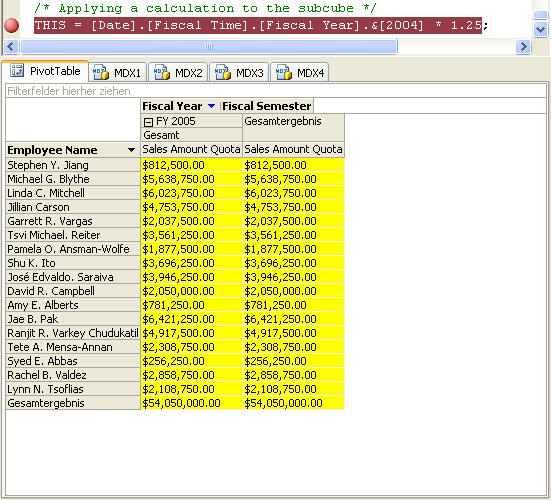Viewport: 551px width, 500px height.
Task: Switch to the MDX1 tab
Action: point(117,72)
